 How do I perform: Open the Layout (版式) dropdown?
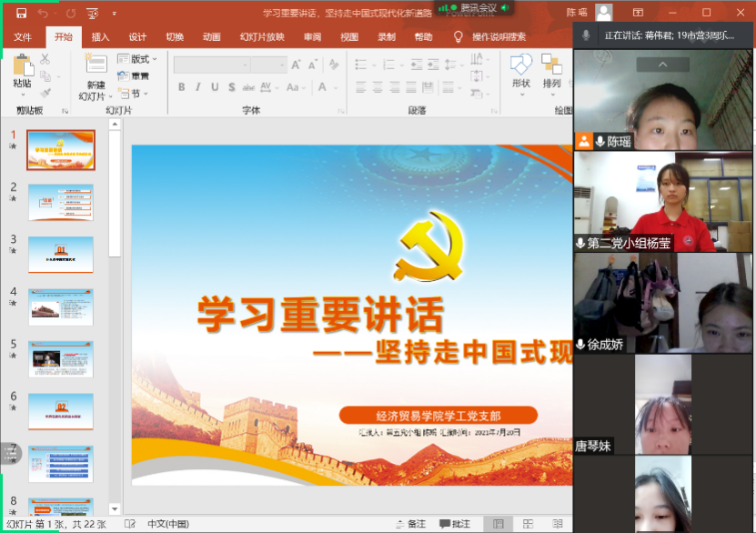(x=138, y=59)
